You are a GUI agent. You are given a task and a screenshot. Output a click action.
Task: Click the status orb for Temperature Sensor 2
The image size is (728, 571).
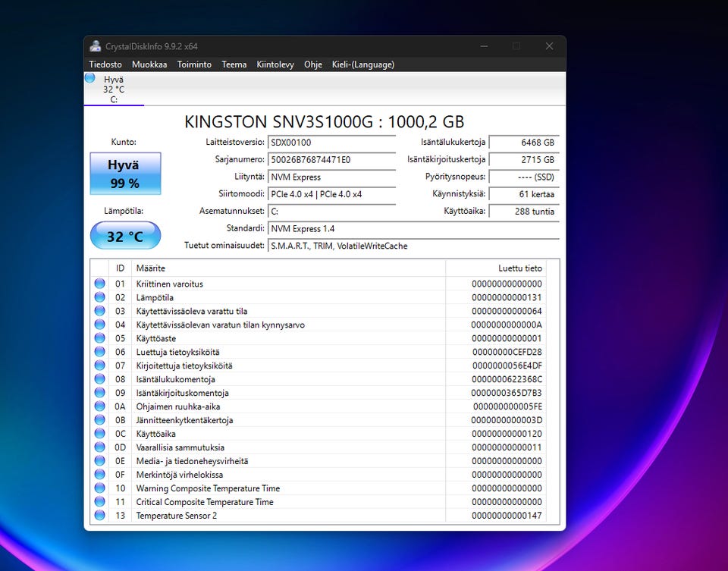coord(99,516)
